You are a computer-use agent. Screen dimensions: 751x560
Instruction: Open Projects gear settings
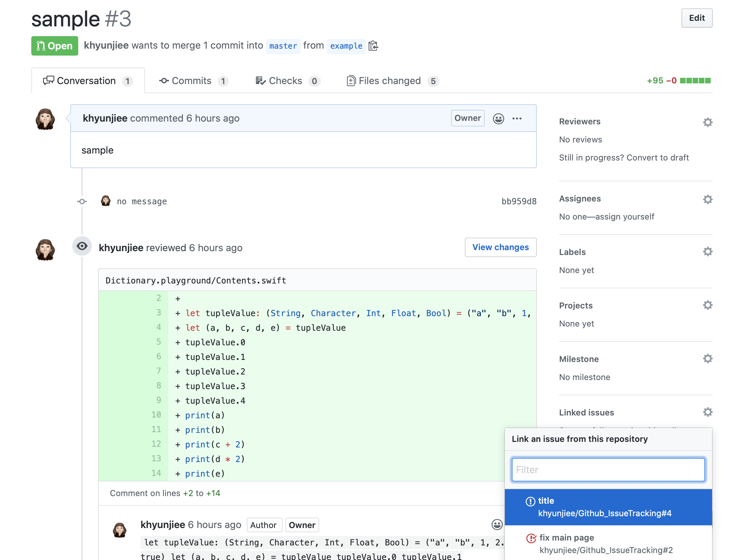[x=708, y=305]
